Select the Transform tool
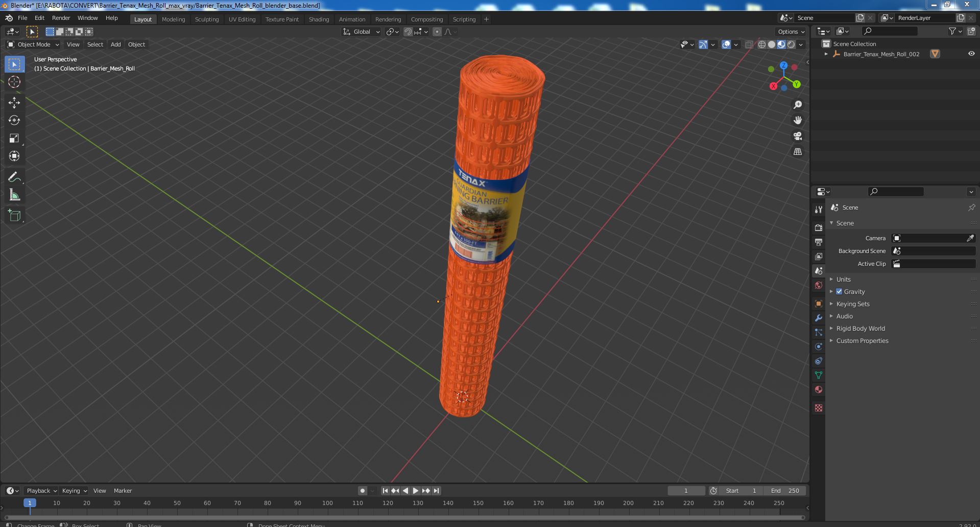This screenshot has height=527, width=980. point(14,156)
